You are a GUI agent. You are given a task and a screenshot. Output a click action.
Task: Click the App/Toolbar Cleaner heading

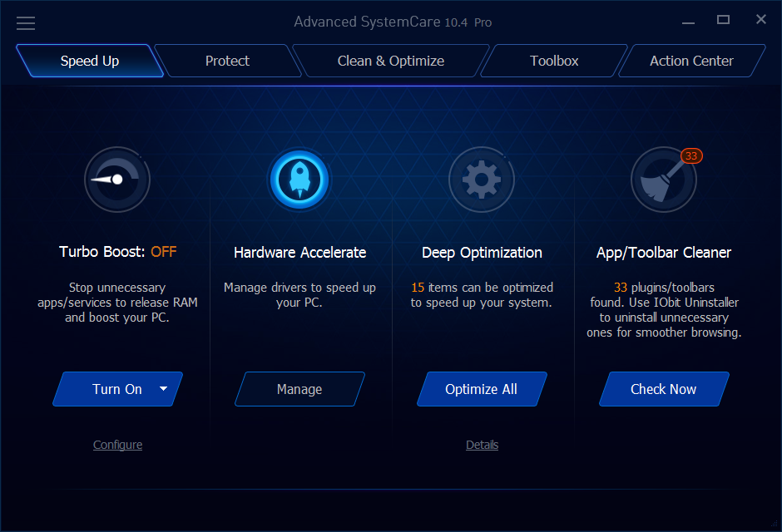click(x=664, y=253)
